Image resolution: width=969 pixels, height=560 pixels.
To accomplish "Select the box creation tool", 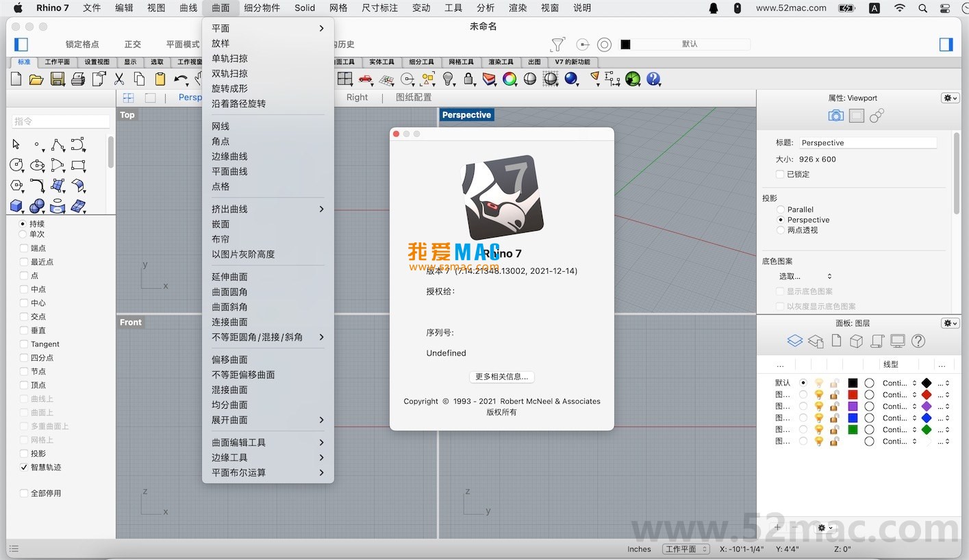I will 16,205.
